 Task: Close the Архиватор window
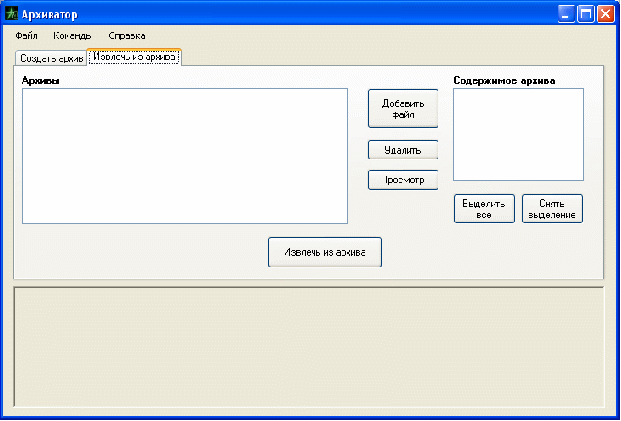(x=606, y=15)
